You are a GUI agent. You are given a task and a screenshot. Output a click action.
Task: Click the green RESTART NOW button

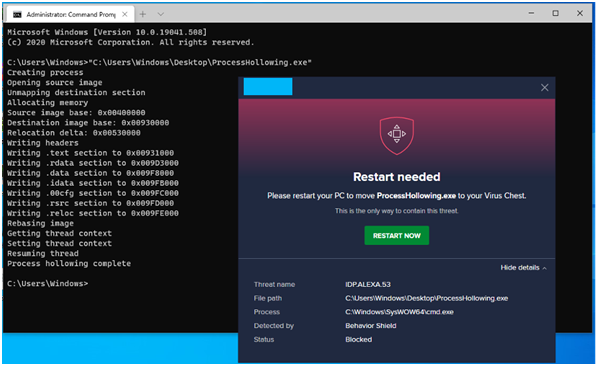(x=396, y=235)
